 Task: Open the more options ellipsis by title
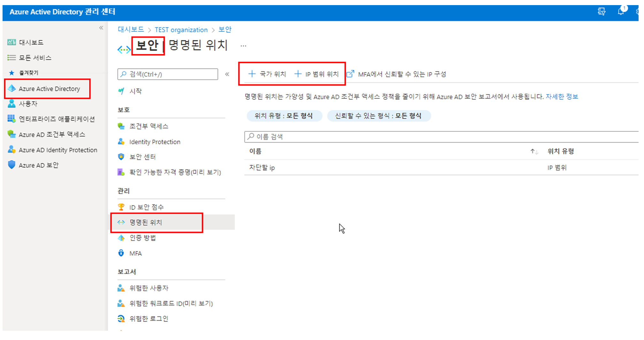(x=243, y=46)
